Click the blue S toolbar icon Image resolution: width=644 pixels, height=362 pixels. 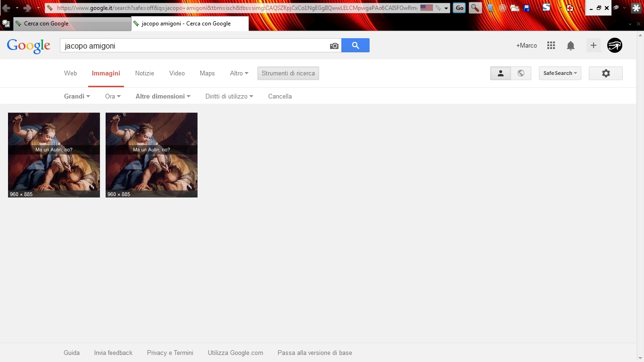pos(546,8)
